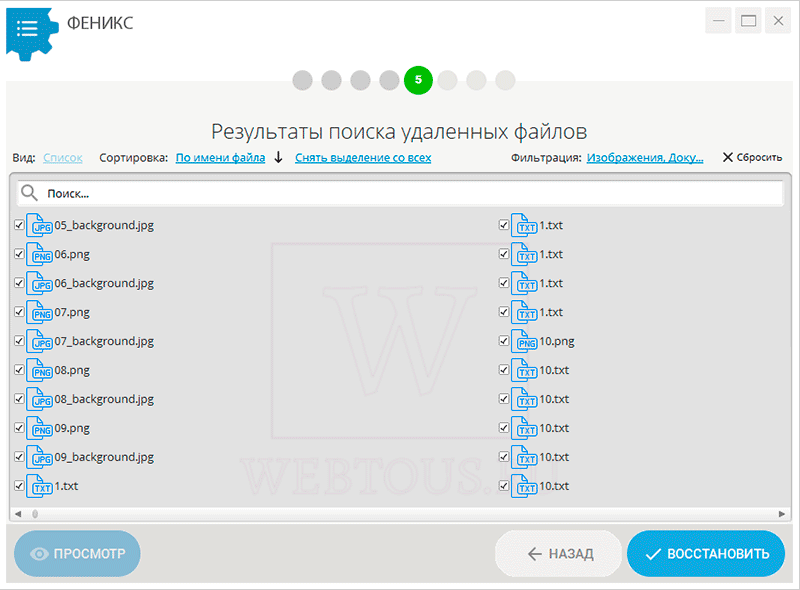800x590 pixels.
Task: Click the JPG icon of 05_background.jpg
Action: pyautogui.click(x=39, y=225)
